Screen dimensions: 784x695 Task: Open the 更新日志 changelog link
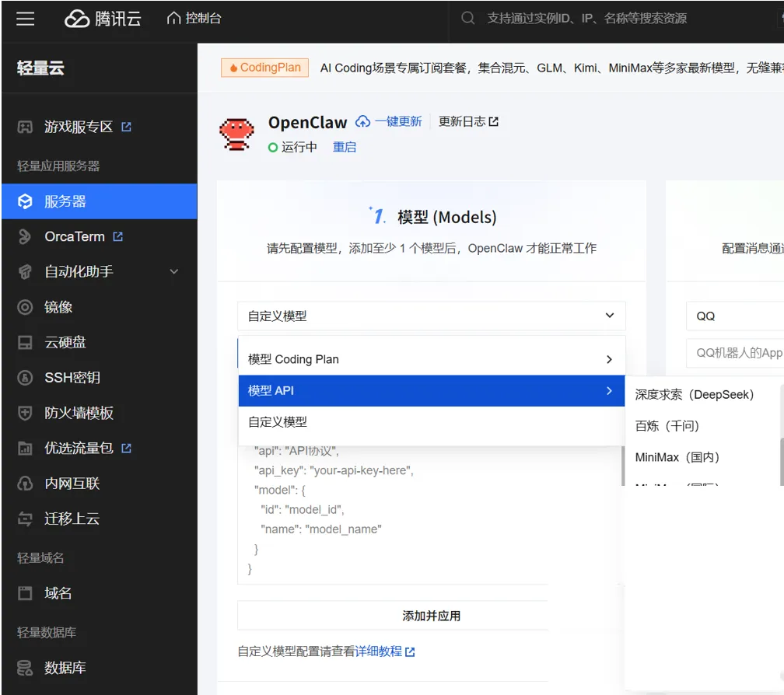468,121
